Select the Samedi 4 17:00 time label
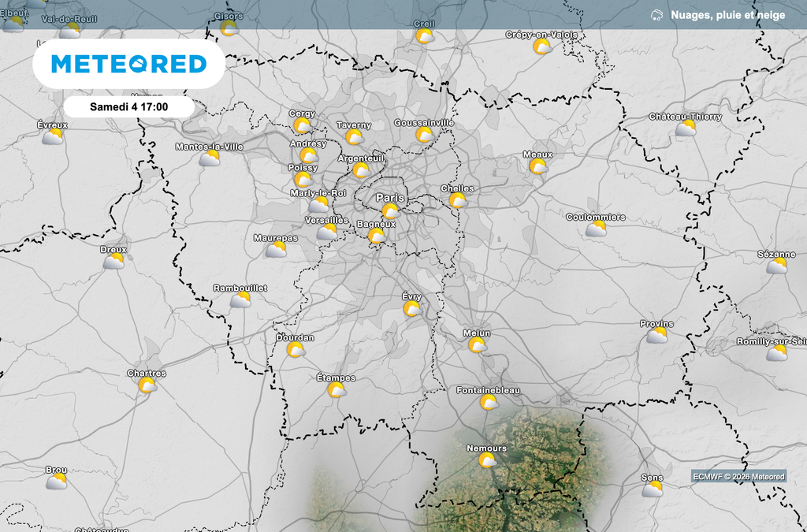 [129, 106]
